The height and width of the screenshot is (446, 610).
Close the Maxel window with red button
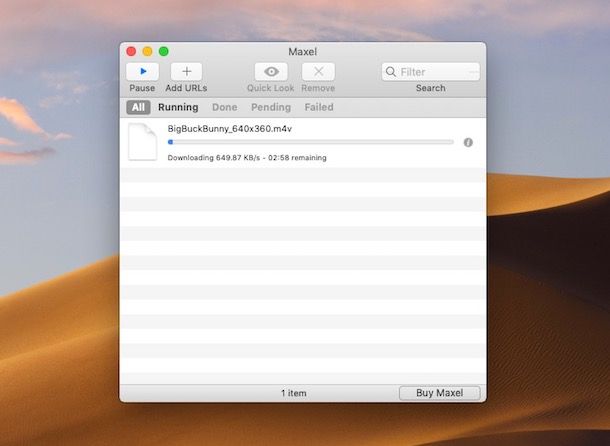(x=131, y=51)
